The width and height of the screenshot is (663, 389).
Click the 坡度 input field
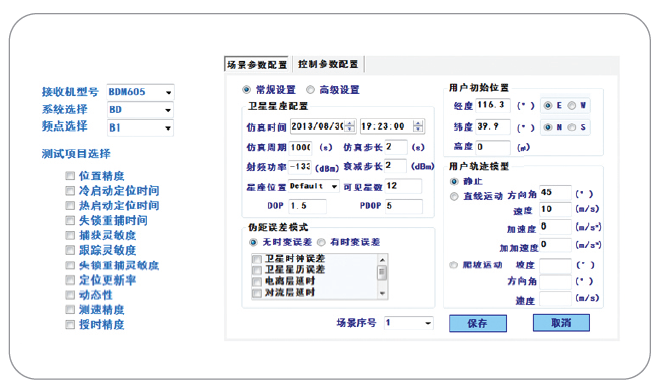[555, 266]
